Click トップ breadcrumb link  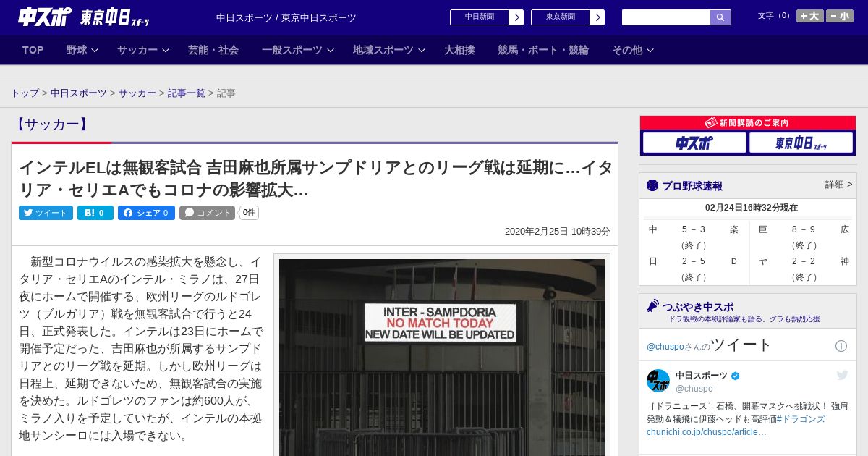(x=25, y=93)
